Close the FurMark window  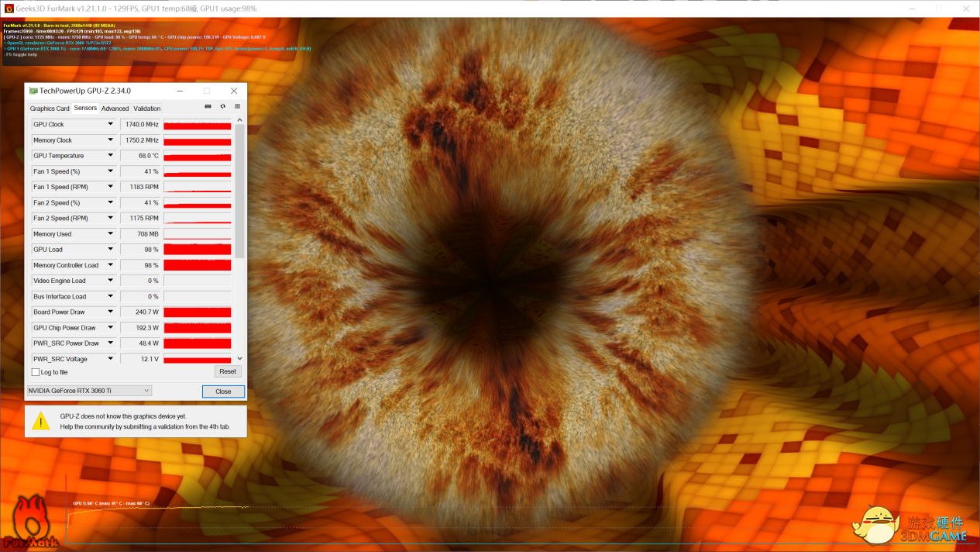point(966,9)
